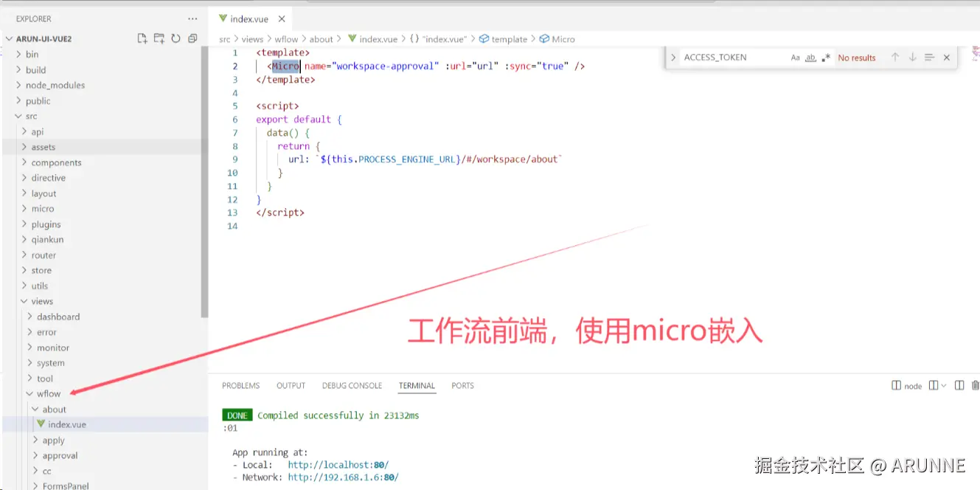980x490 pixels.
Task: Collapse all folders in Explorer
Action: click(x=192, y=38)
